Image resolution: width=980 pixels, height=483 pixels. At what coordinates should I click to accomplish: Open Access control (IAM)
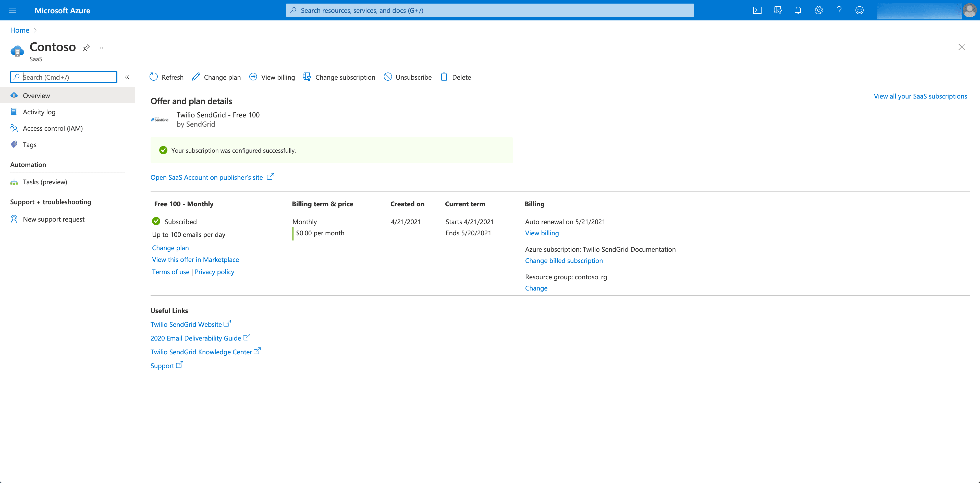click(x=53, y=128)
